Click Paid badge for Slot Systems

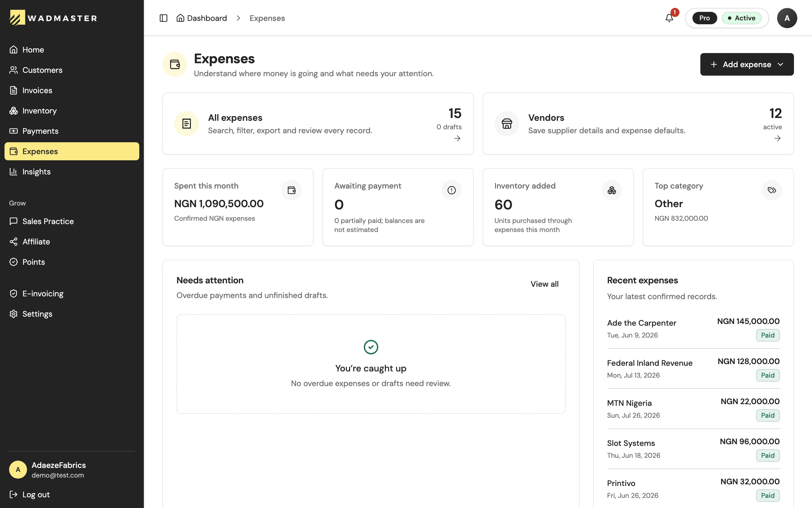coord(768,456)
